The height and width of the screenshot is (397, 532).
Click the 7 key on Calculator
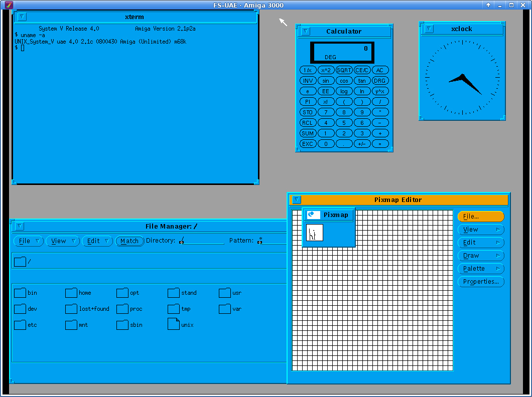326,112
